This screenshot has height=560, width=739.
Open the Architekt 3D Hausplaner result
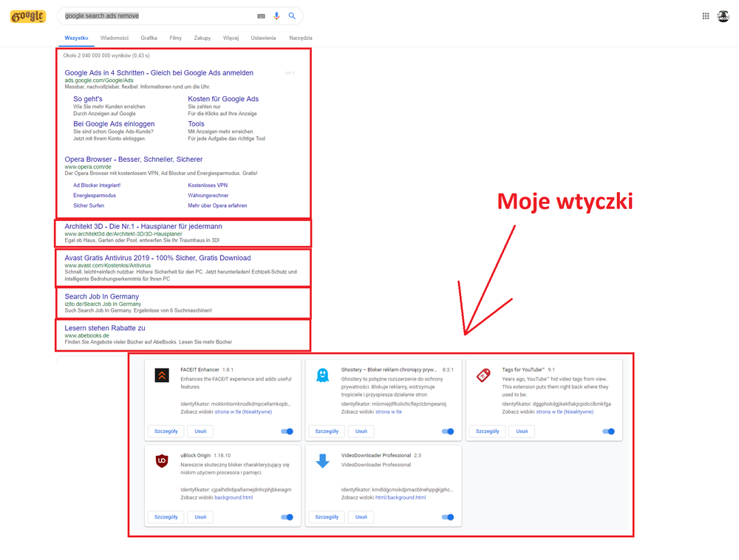pyautogui.click(x=143, y=227)
